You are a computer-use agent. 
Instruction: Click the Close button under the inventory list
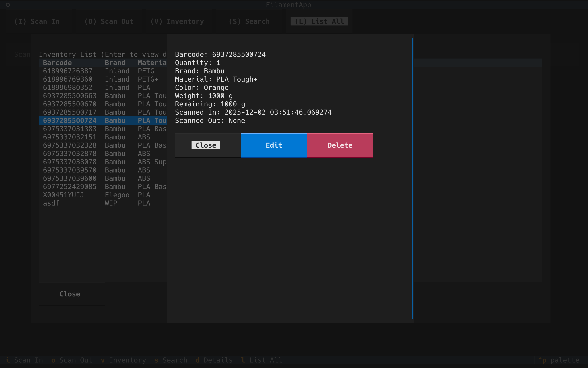(70, 294)
